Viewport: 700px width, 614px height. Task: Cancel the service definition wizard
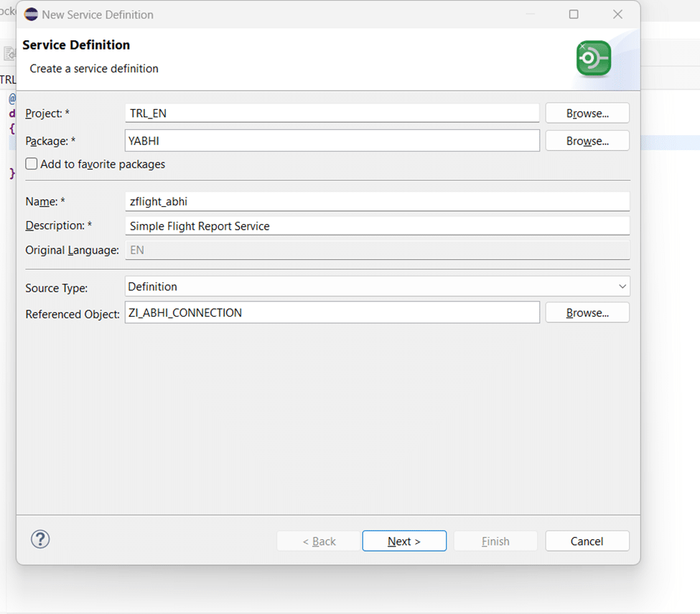587,541
